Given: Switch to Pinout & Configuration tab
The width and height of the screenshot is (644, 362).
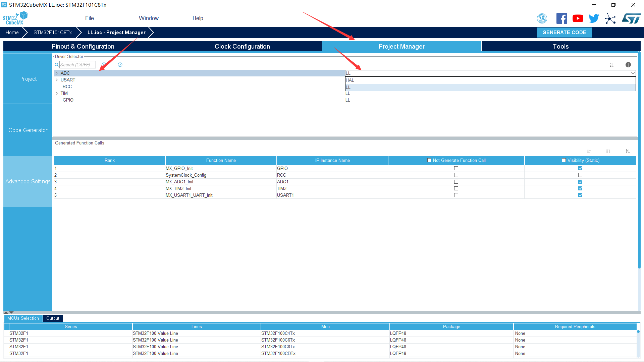Looking at the screenshot, I should (83, 46).
